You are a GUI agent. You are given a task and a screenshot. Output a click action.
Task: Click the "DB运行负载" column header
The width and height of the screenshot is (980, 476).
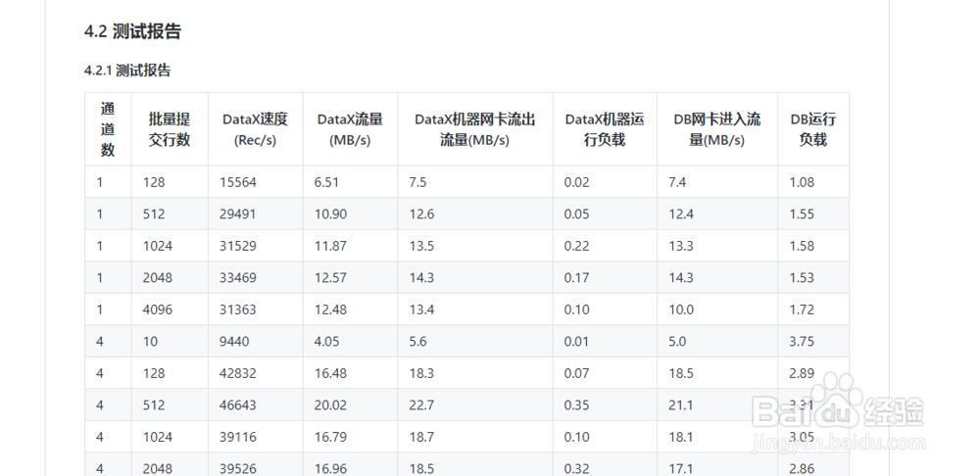pyautogui.click(x=812, y=129)
